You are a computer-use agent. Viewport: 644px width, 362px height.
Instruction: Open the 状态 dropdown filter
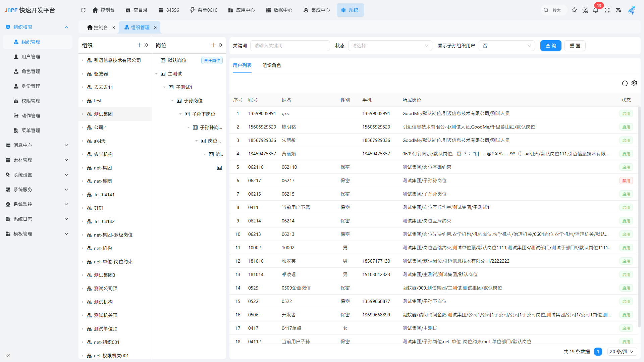click(x=390, y=46)
